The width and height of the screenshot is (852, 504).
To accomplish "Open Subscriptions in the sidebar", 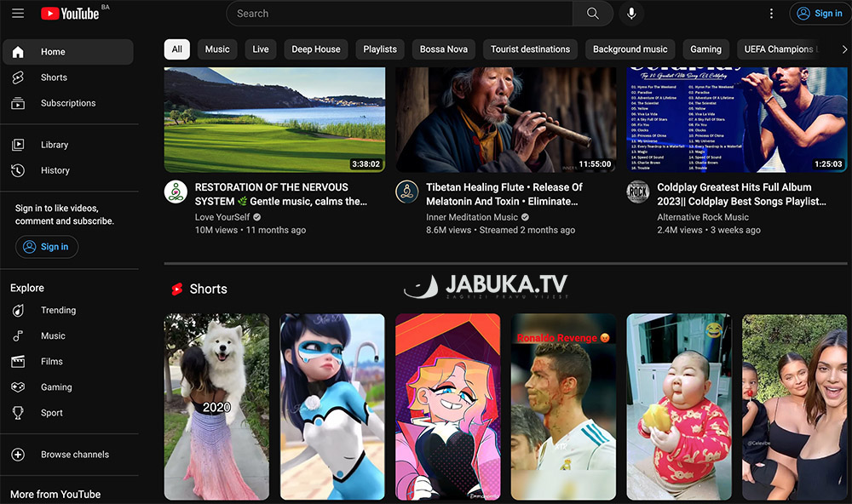I will (x=68, y=103).
